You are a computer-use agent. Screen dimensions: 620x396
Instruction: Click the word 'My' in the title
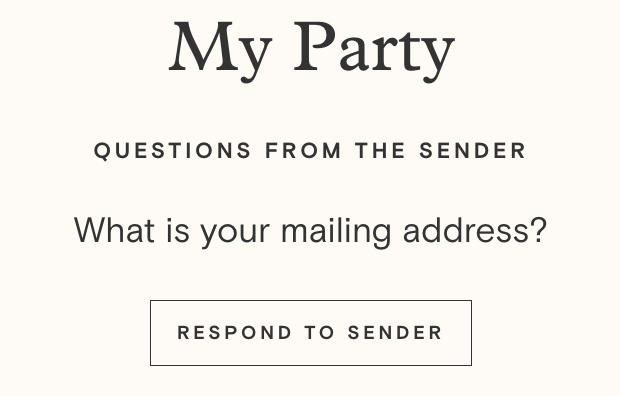220,51
